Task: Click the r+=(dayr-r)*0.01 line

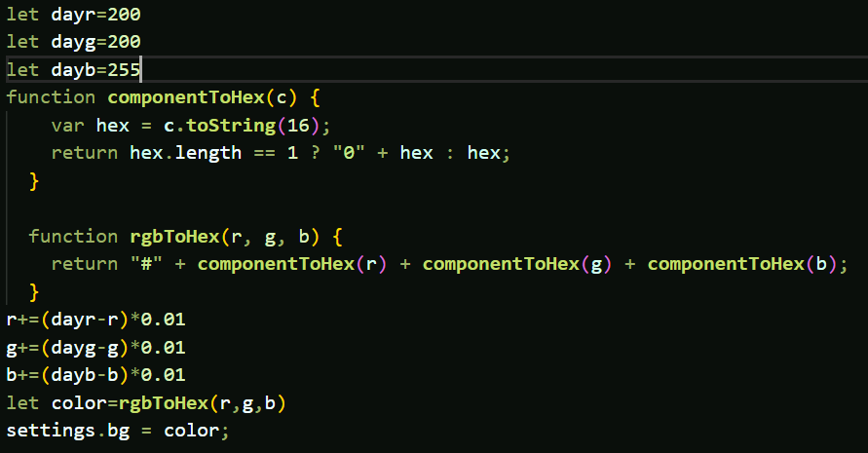Action: pos(95,321)
